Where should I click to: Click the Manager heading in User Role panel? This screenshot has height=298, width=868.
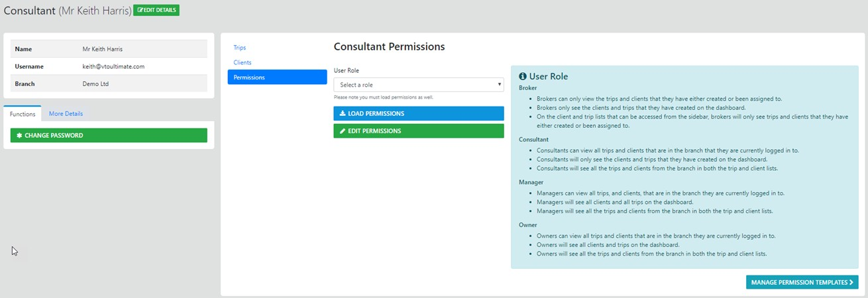531,181
